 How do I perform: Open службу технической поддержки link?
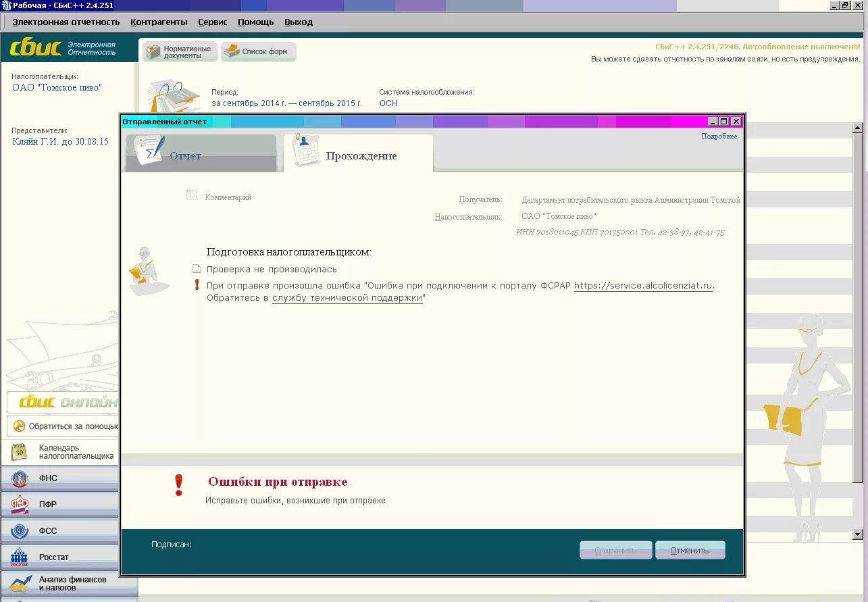tap(347, 298)
